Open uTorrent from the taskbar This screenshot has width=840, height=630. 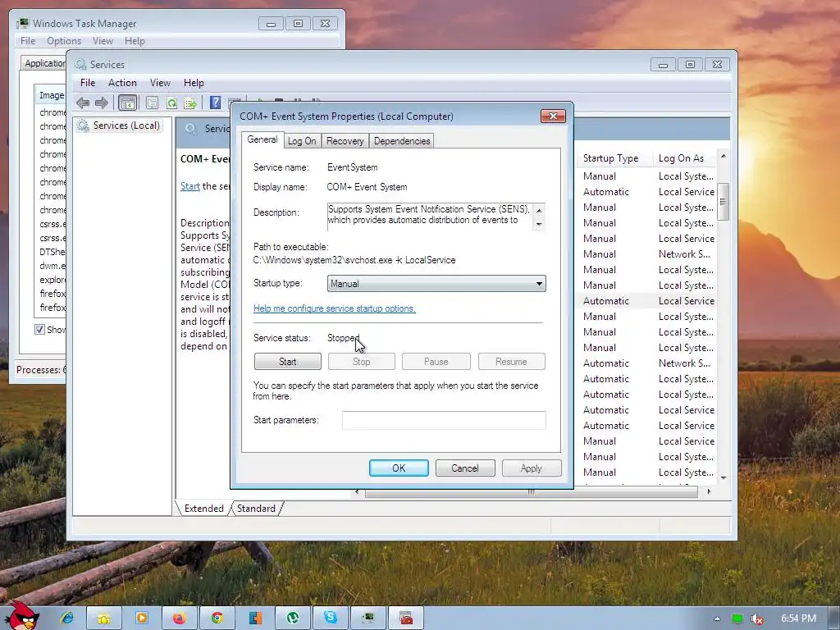pos(293,619)
